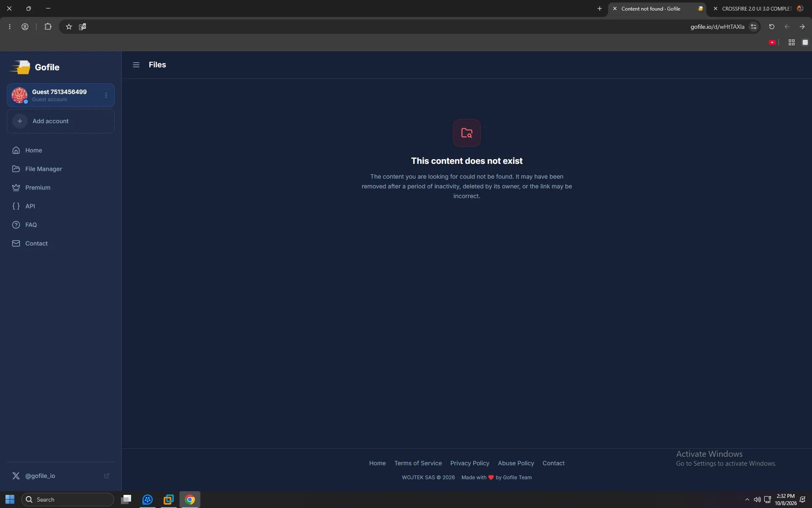Open Home link in footer

[x=377, y=463]
